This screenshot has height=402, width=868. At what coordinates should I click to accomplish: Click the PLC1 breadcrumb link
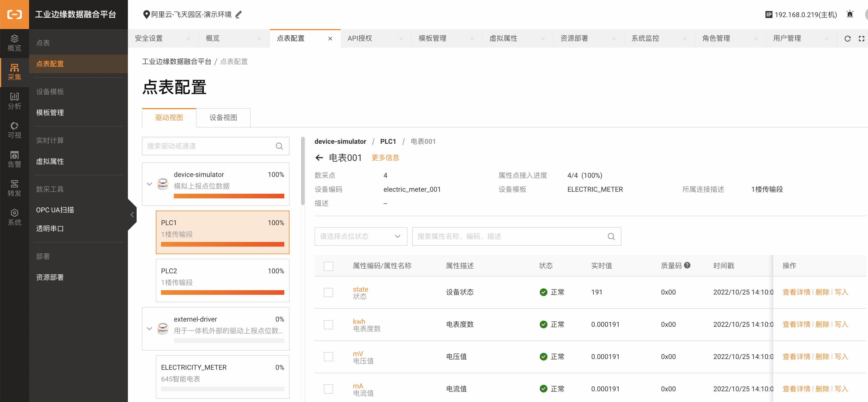(x=388, y=141)
